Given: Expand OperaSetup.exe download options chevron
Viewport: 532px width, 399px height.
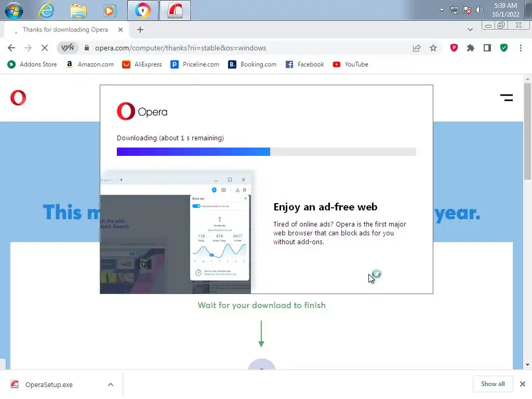Looking at the screenshot, I should coord(111,384).
